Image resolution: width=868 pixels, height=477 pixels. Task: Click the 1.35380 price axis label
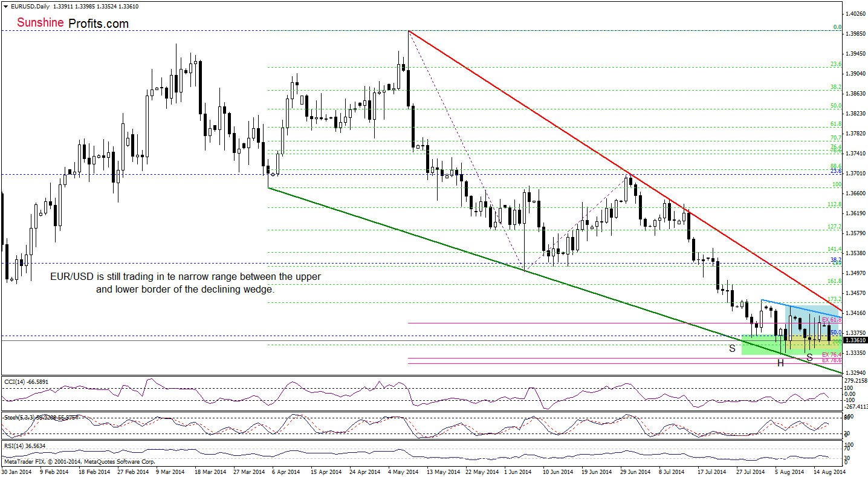pyautogui.click(x=855, y=253)
